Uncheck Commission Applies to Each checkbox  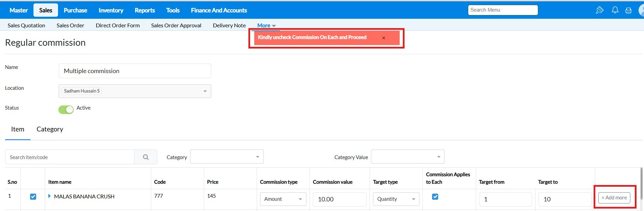(435, 197)
